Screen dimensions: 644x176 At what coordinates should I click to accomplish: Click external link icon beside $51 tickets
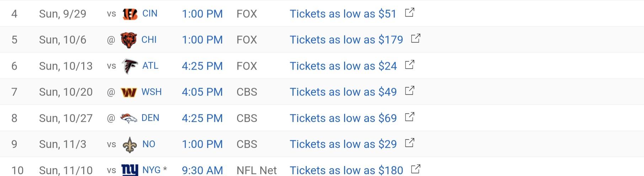click(x=410, y=13)
